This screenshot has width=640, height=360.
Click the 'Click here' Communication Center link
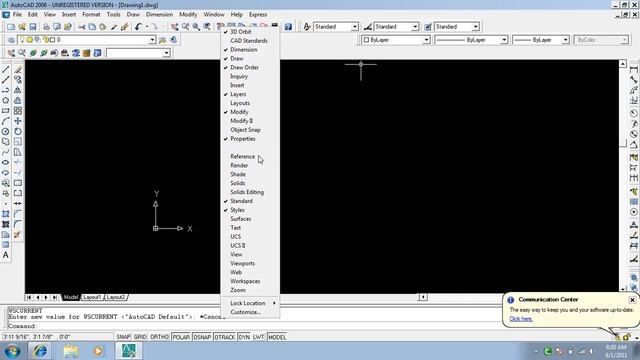(521, 319)
